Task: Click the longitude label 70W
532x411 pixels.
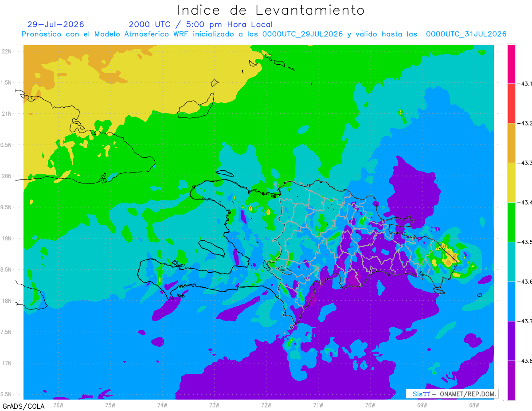Action: (370, 405)
